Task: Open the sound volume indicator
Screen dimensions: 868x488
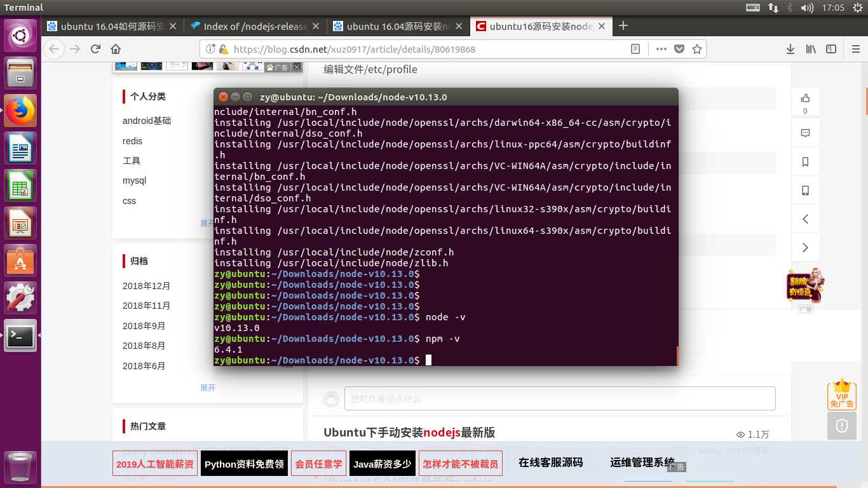Action: [x=808, y=8]
